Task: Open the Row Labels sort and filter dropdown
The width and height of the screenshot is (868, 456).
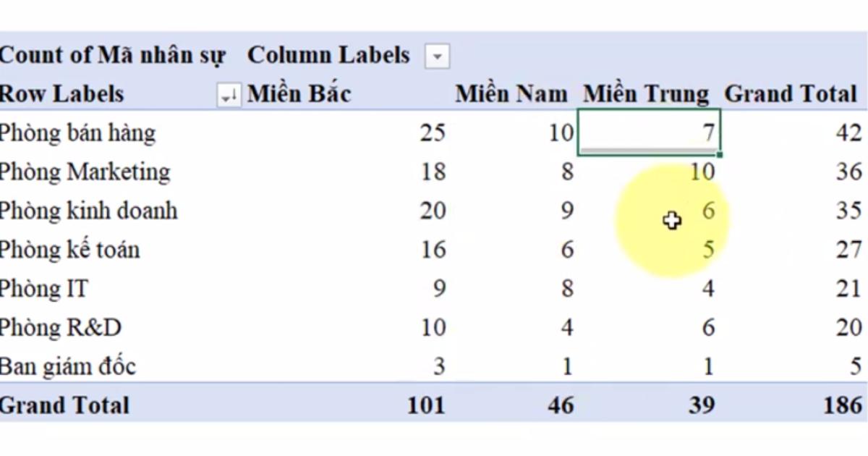Action: [229, 95]
